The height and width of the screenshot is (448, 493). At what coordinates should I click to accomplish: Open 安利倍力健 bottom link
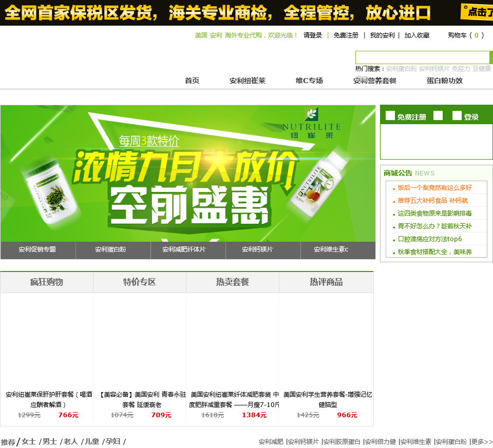click(x=381, y=442)
